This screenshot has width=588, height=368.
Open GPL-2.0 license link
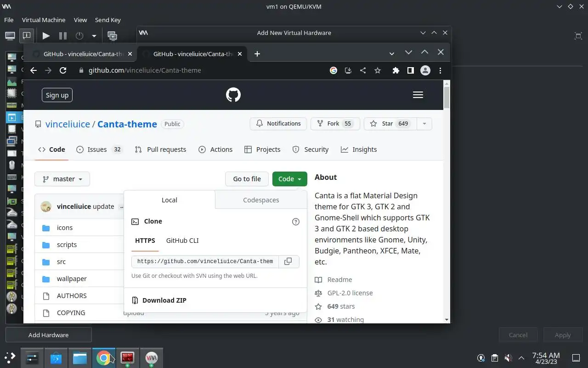coord(350,293)
